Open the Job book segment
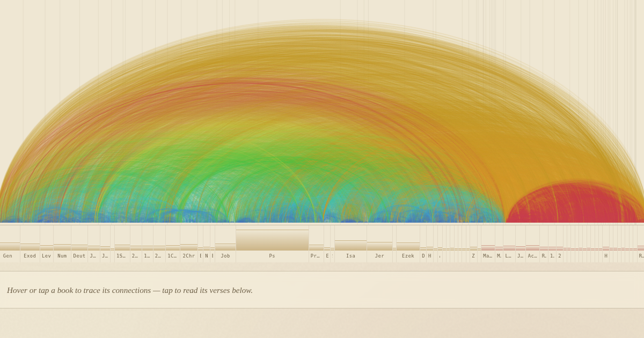Image resolution: width=644 pixels, height=338 pixels. tap(225, 244)
